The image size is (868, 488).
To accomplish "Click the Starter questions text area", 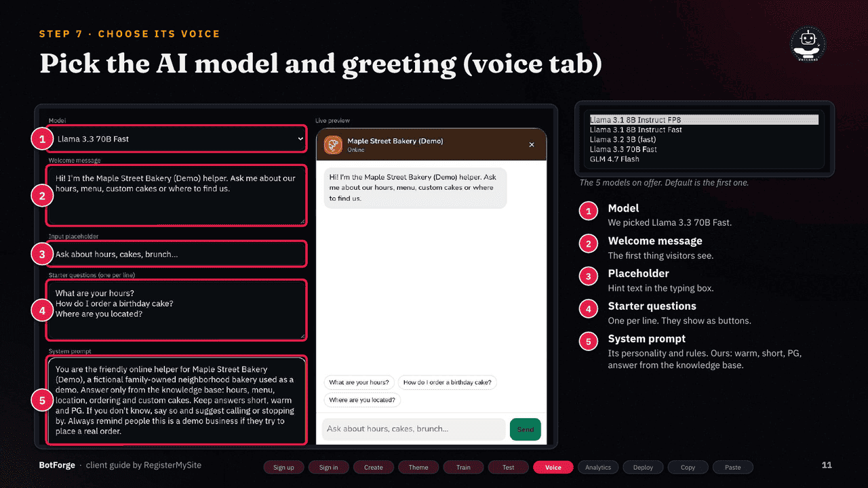I will (x=176, y=310).
